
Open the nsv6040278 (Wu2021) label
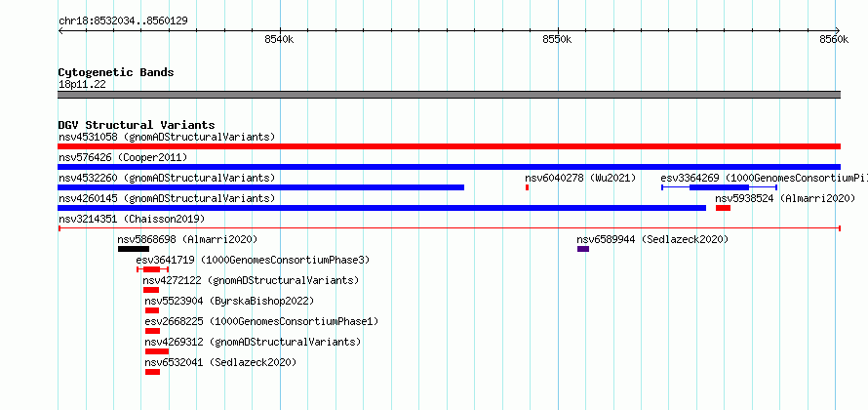point(580,178)
